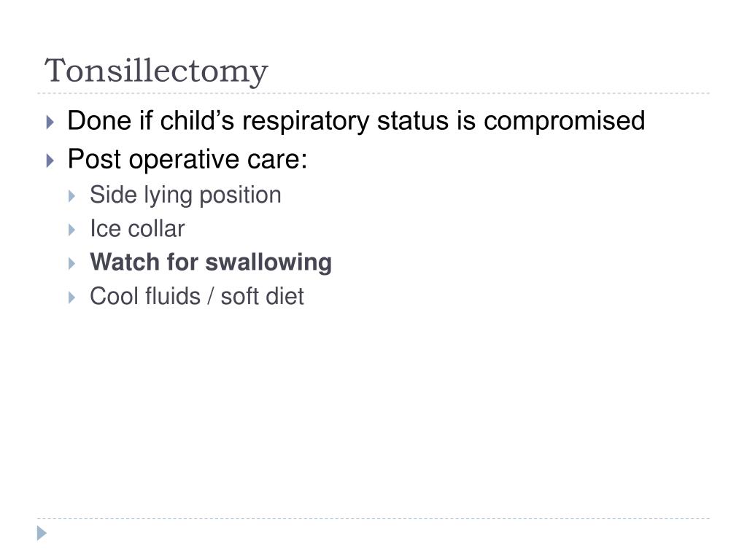Click the "Side lying position" text
This screenshot has height=560, width=747.
pyautogui.click(x=185, y=195)
